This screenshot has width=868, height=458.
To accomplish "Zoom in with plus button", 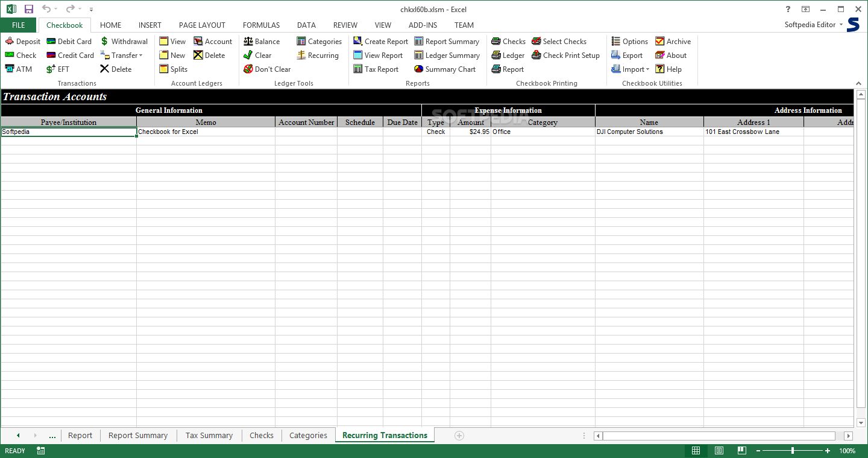I will 828,451.
